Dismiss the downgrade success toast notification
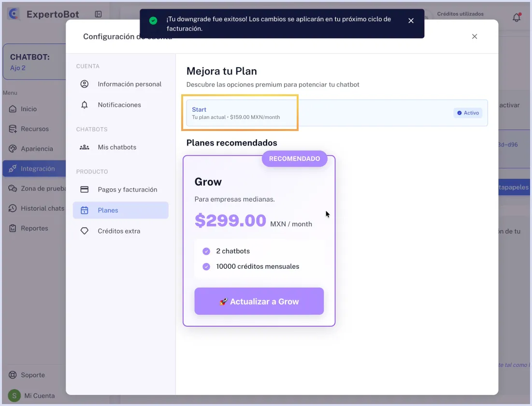The image size is (532, 406). coord(411,21)
